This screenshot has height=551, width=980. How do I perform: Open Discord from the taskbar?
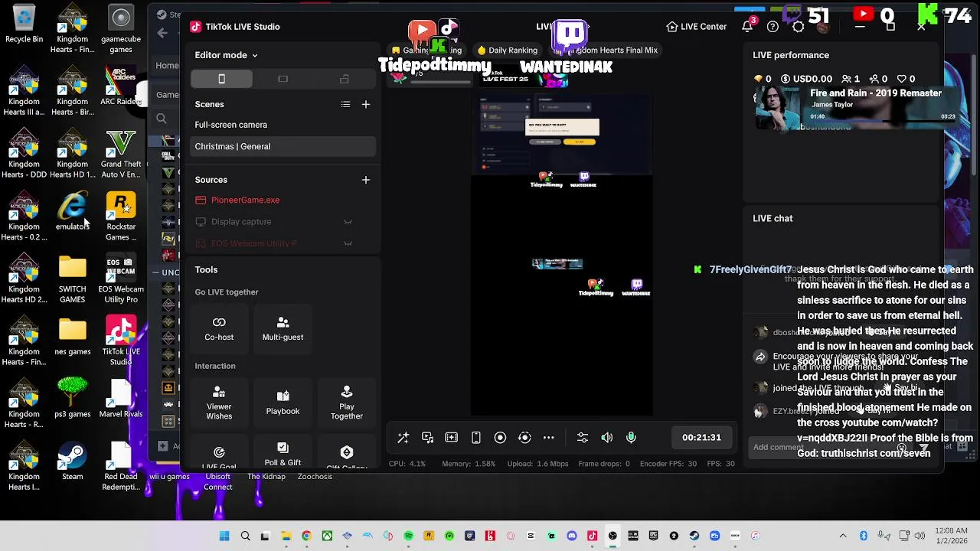coord(571,536)
